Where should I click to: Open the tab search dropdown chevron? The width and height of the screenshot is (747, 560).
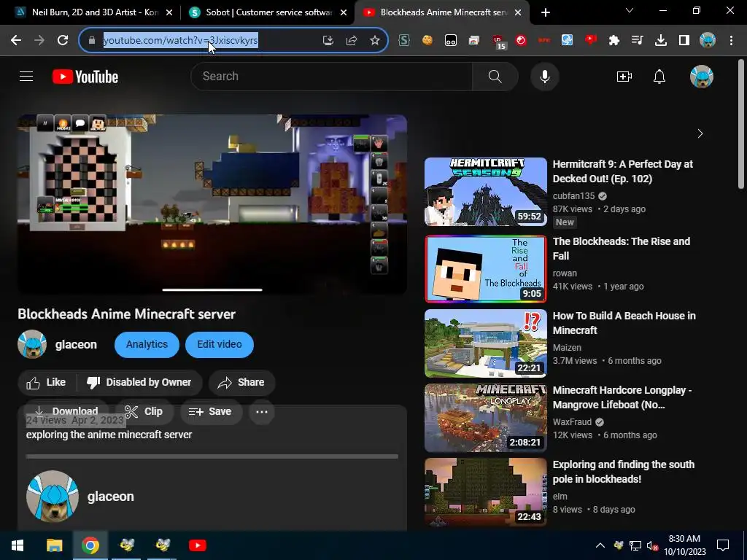tap(630, 10)
